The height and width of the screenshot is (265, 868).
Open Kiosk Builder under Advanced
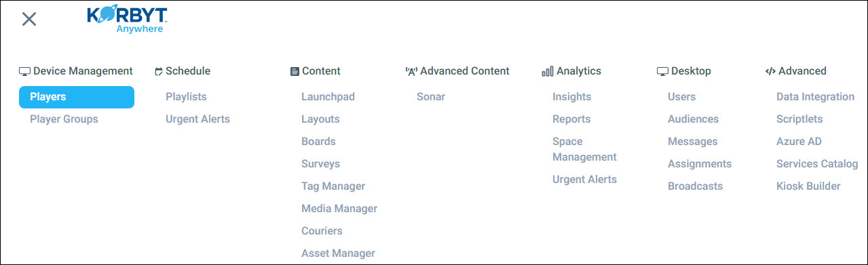click(808, 186)
